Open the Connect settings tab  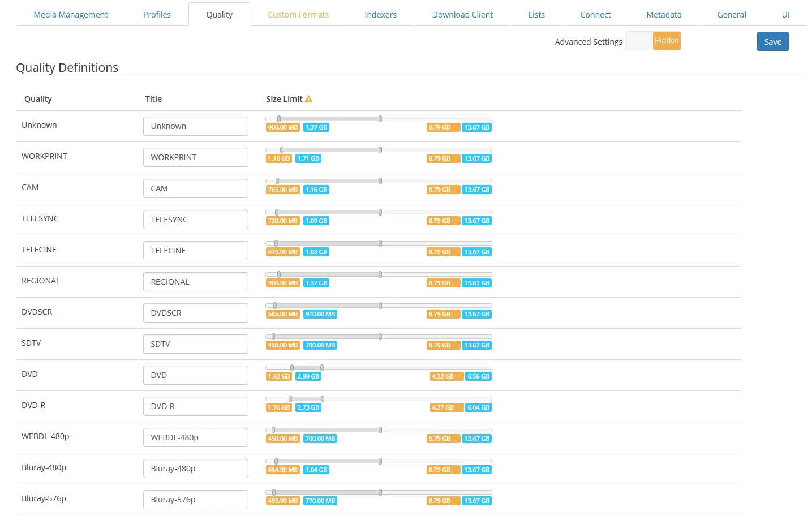tap(595, 14)
